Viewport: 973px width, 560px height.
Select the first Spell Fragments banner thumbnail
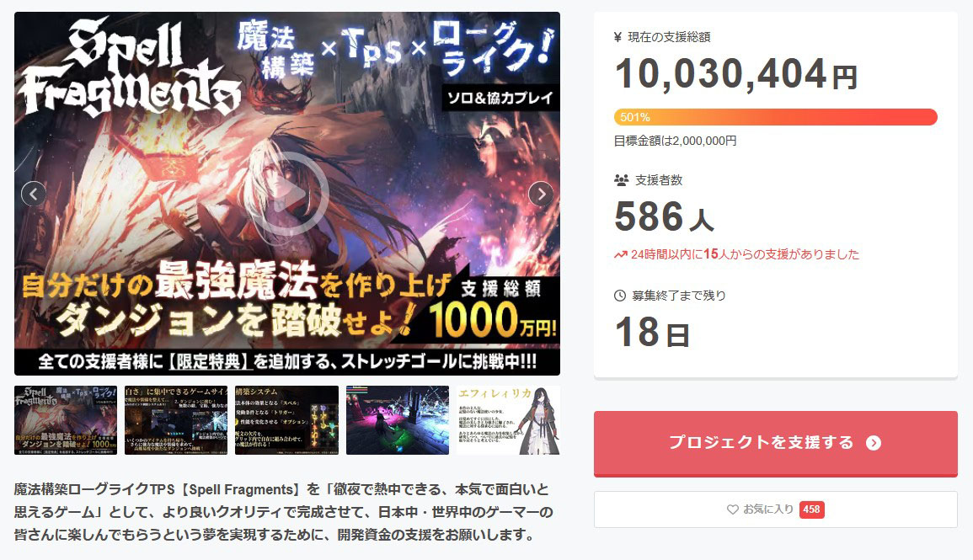coord(66,420)
